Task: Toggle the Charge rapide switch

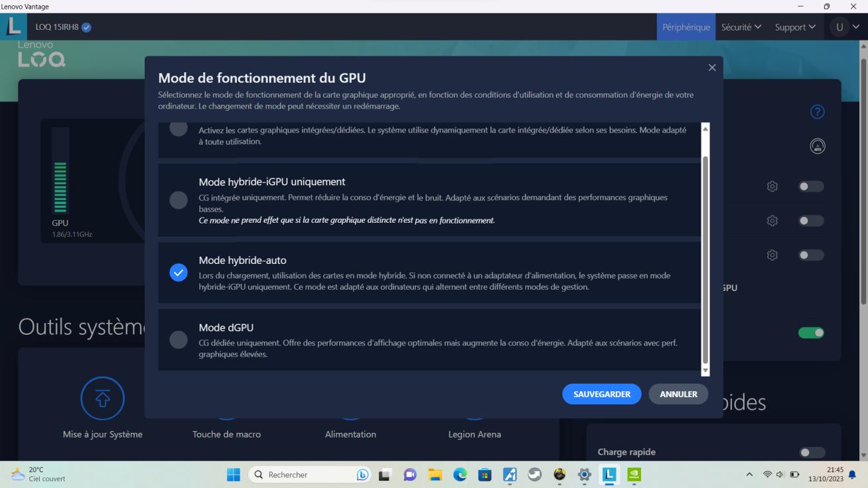Action: point(811,452)
